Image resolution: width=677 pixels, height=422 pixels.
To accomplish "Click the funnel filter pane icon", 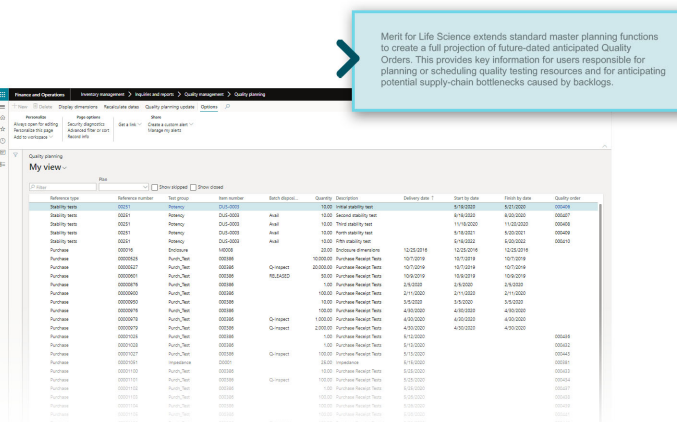I will tap(16, 155).
